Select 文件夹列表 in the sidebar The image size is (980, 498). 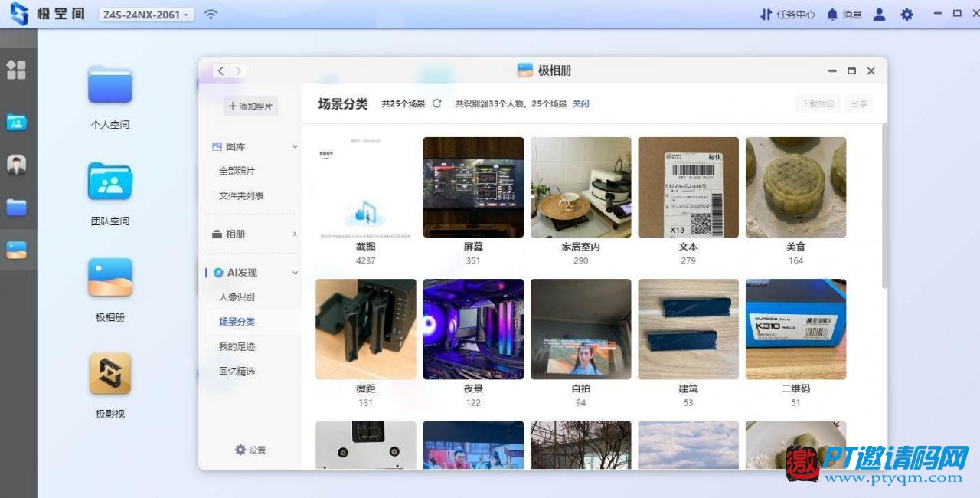tap(241, 195)
